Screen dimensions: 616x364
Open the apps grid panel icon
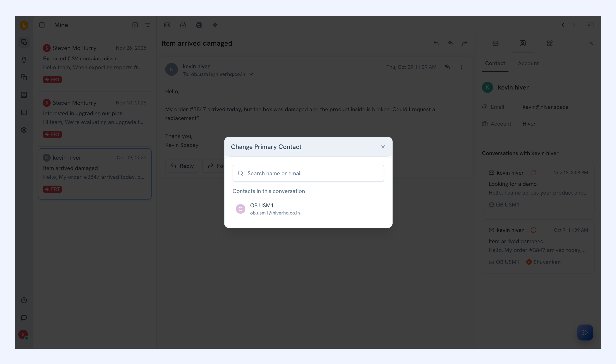(550, 43)
